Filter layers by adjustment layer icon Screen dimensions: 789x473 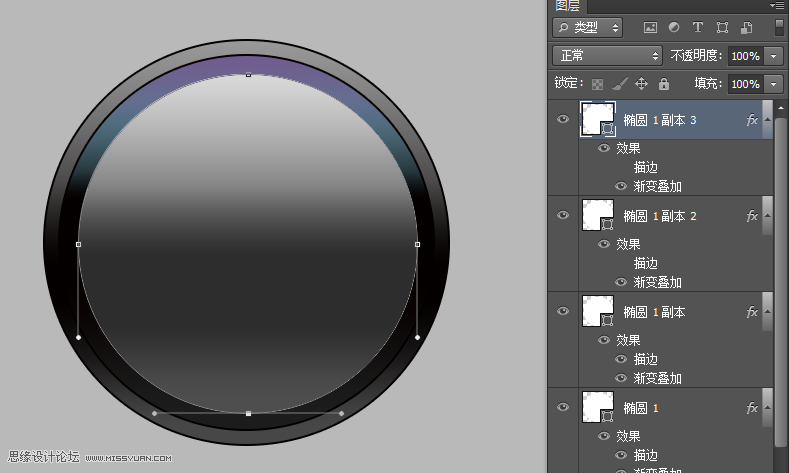click(674, 27)
